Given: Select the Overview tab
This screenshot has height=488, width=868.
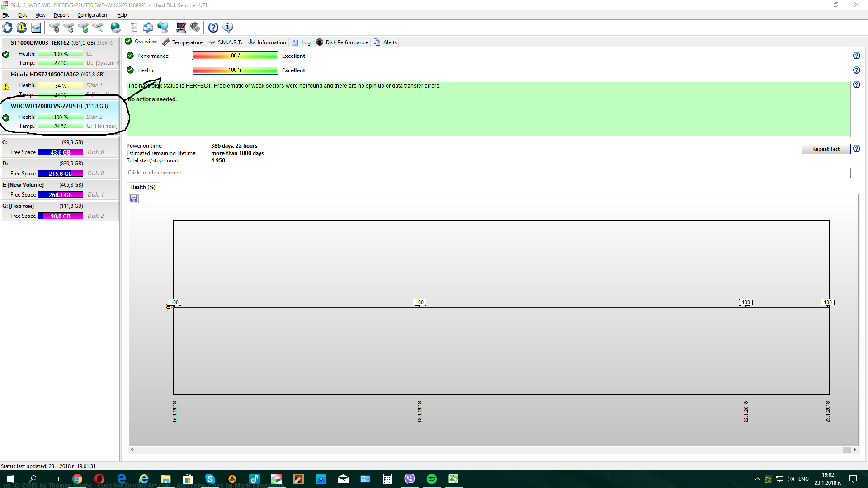Looking at the screenshot, I should (141, 42).
